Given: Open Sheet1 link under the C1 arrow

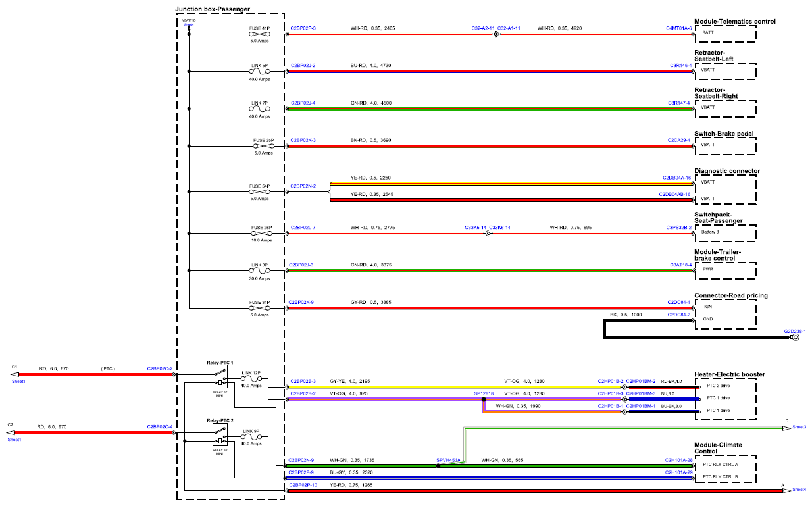Looking at the screenshot, I should tap(18, 382).
